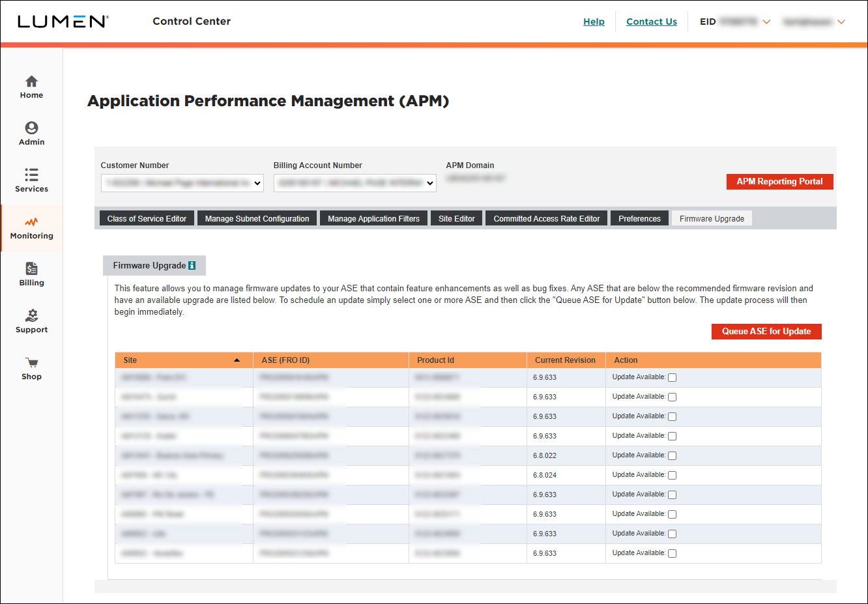The image size is (868, 604).
Task: Click the APM Domain label
Action: click(470, 165)
